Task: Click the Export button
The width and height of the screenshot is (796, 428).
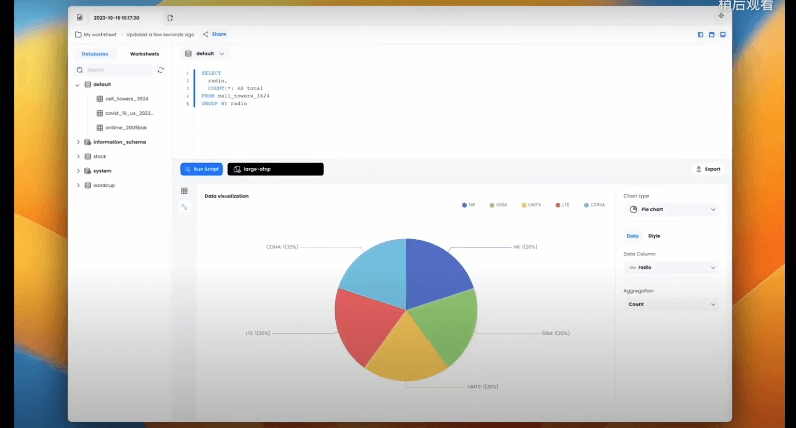Action: click(707, 169)
